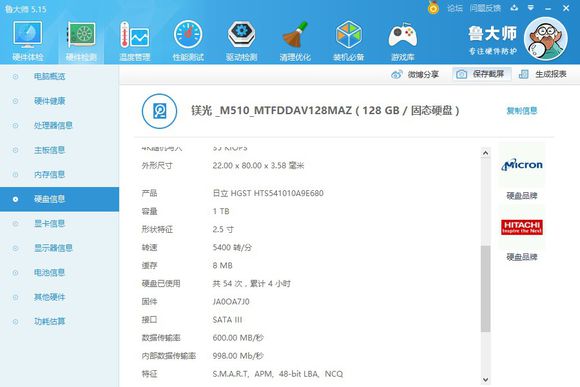Click data rate 600.00 MB/秒
This screenshot has height=387, width=580.
pyautogui.click(x=238, y=338)
